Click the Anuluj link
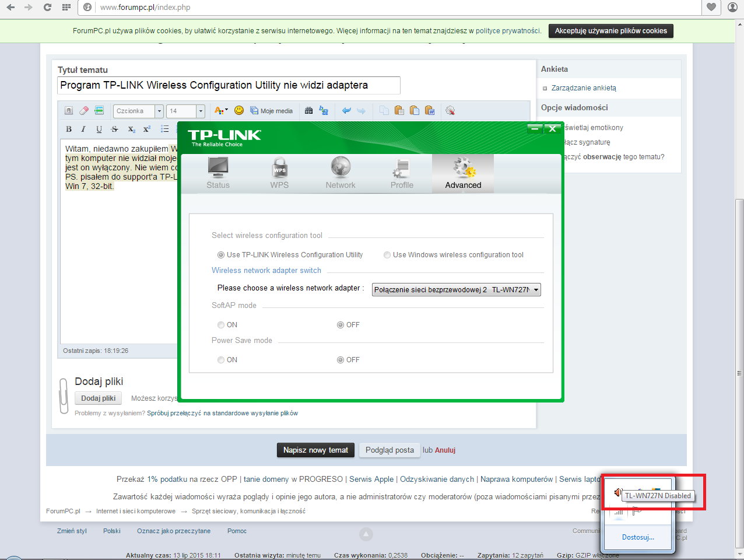This screenshot has height=560, width=744. click(x=445, y=450)
